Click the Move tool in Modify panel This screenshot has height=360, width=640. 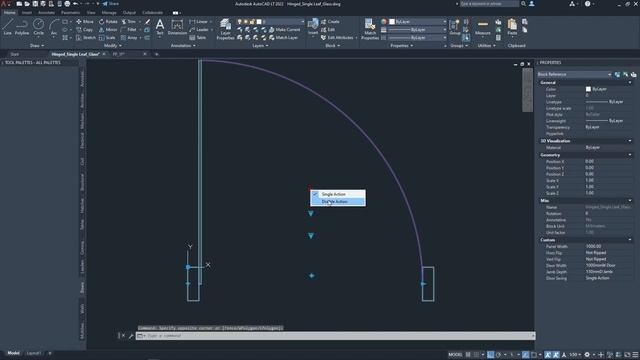coord(85,22)
